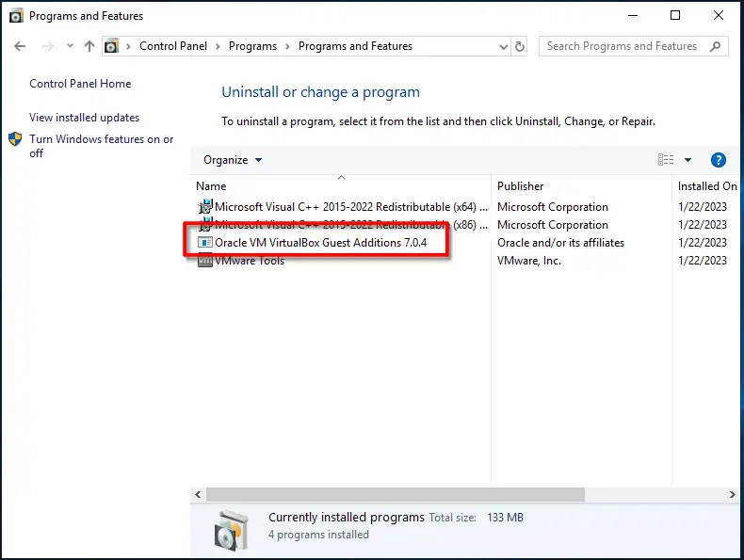Click 4 programs installed status text

click(318, 535)
